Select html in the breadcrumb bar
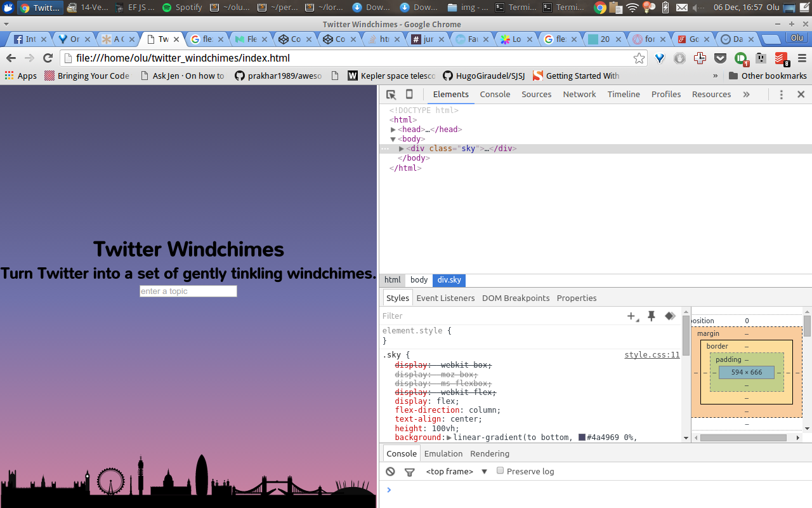The image size is (812, 508). pyautogui.click(x=393, y=280)
